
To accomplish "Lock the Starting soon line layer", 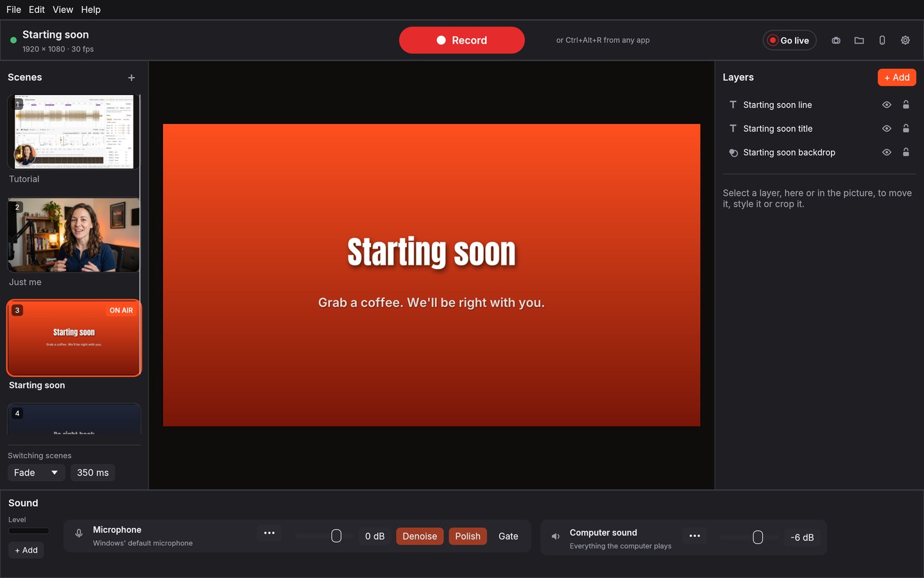I will click(x=906, y=105).
